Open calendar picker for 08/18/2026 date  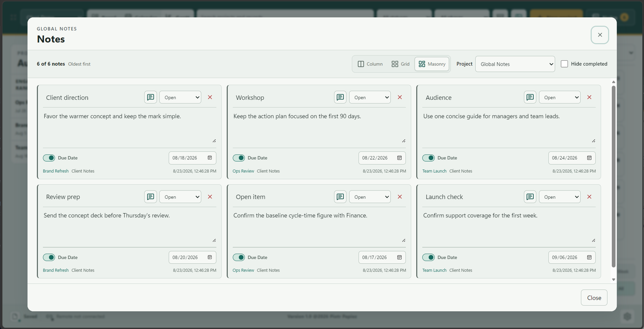(210, 158)
